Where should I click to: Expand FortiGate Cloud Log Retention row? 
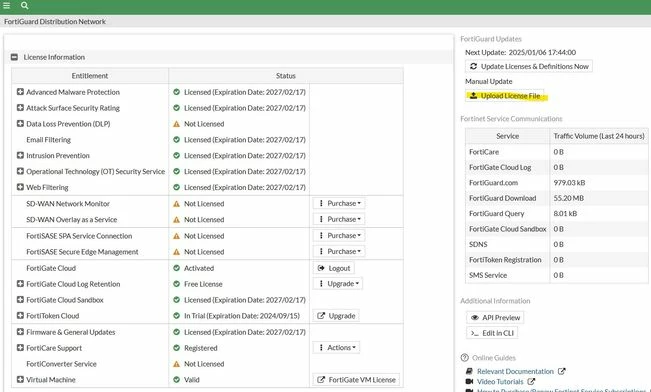point(20,284)
